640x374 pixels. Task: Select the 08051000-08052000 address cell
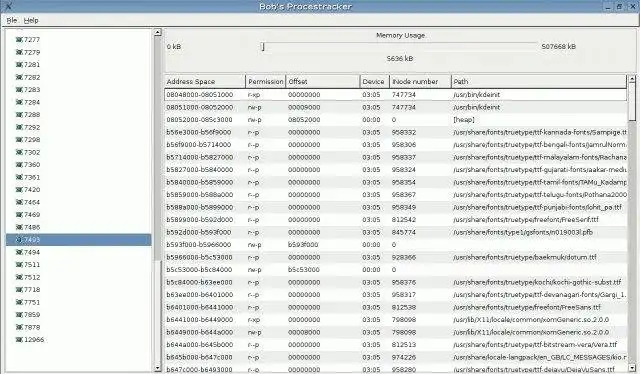pos(200,107)
